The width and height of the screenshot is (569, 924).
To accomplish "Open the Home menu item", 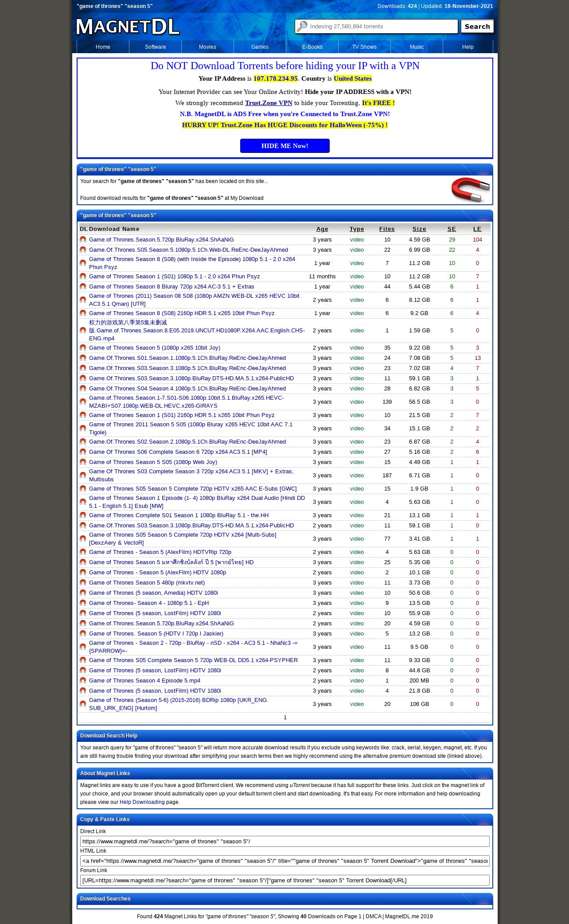I will (103, 47).
